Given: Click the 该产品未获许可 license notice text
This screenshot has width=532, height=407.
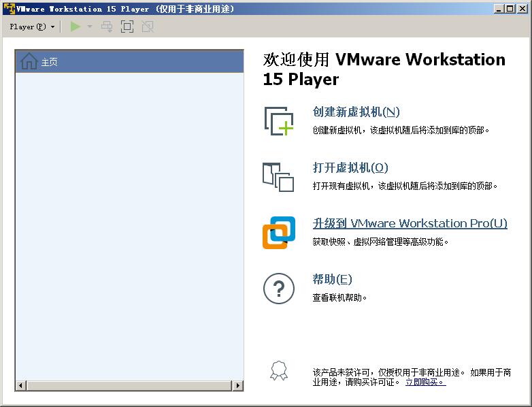Looking at the screenshot, I should 412,377.
